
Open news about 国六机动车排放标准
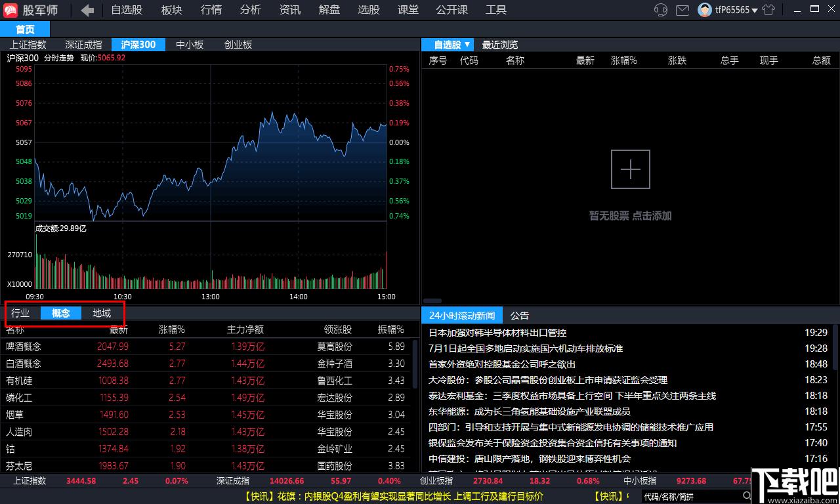[525, 348]
